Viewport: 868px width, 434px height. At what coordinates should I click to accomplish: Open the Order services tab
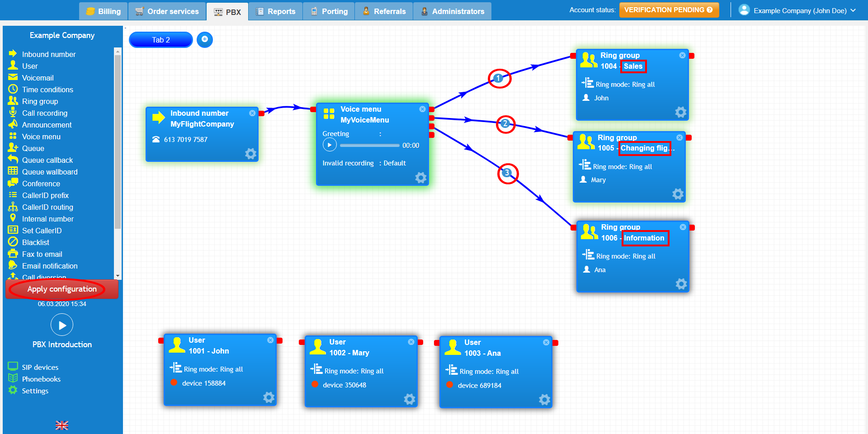(x=167, y=11)
